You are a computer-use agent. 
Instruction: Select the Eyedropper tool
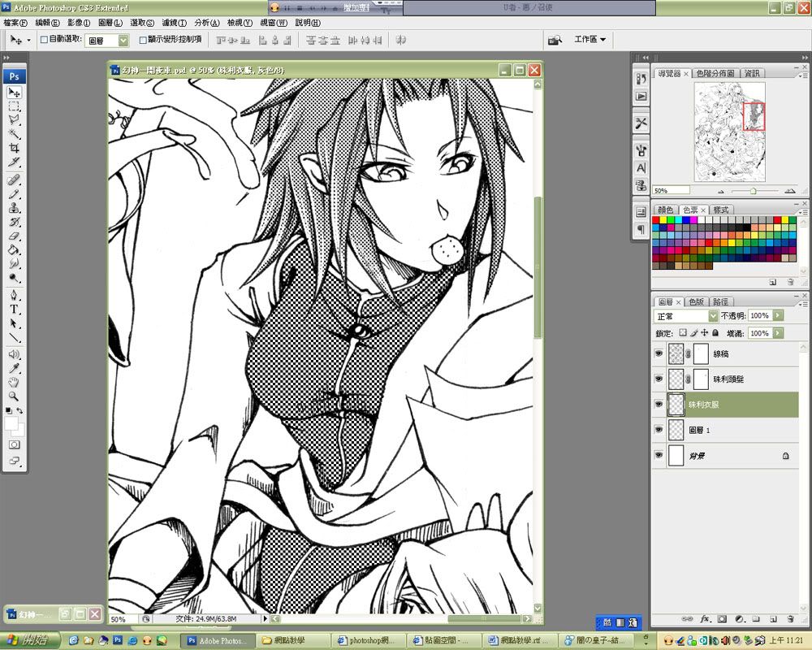[14, 369]
